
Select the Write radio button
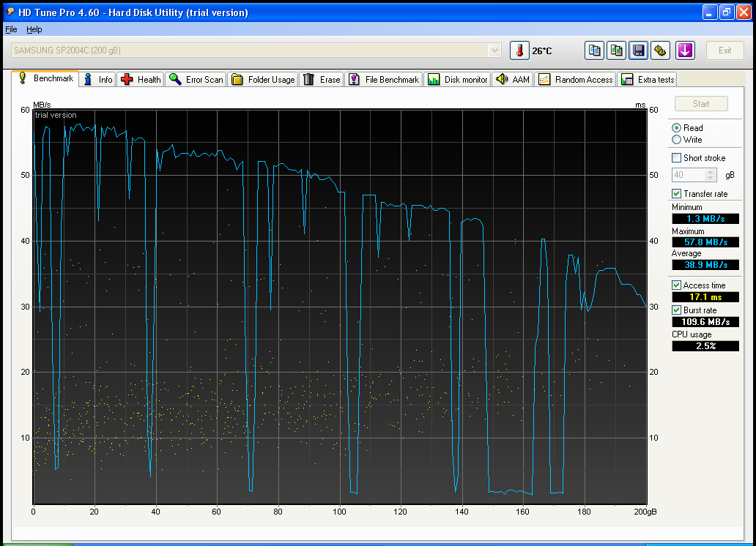click(677, 140)
